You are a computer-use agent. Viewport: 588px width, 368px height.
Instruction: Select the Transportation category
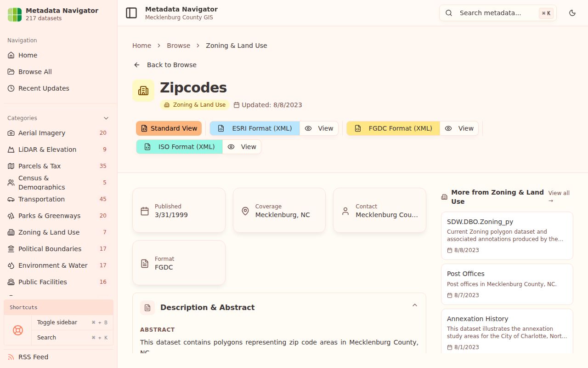(x=59, y=199)
